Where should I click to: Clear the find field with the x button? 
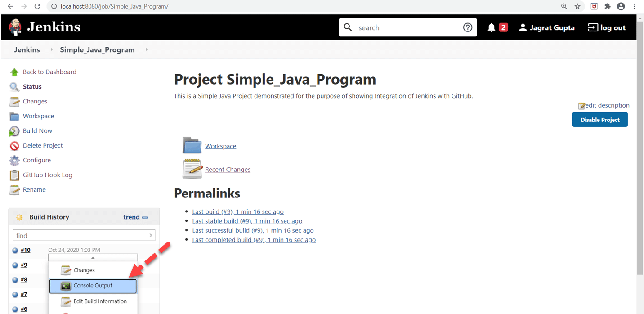pos(151,235)
